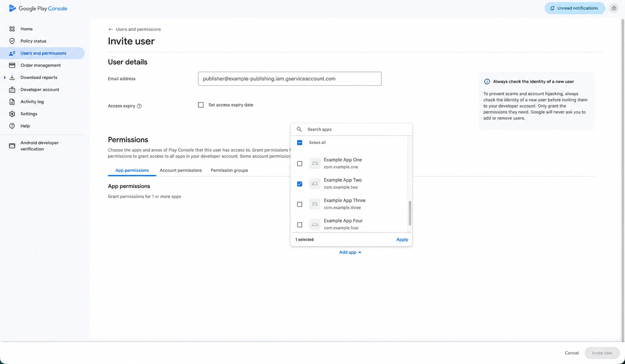Click Apply in the app selector

click(x=402, y=240)
